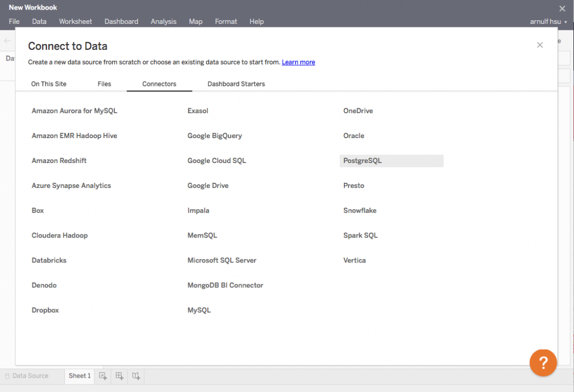This screenshot has width=574, height=392.
Task: Select the Snowflake connector
Action: (360, 210)
